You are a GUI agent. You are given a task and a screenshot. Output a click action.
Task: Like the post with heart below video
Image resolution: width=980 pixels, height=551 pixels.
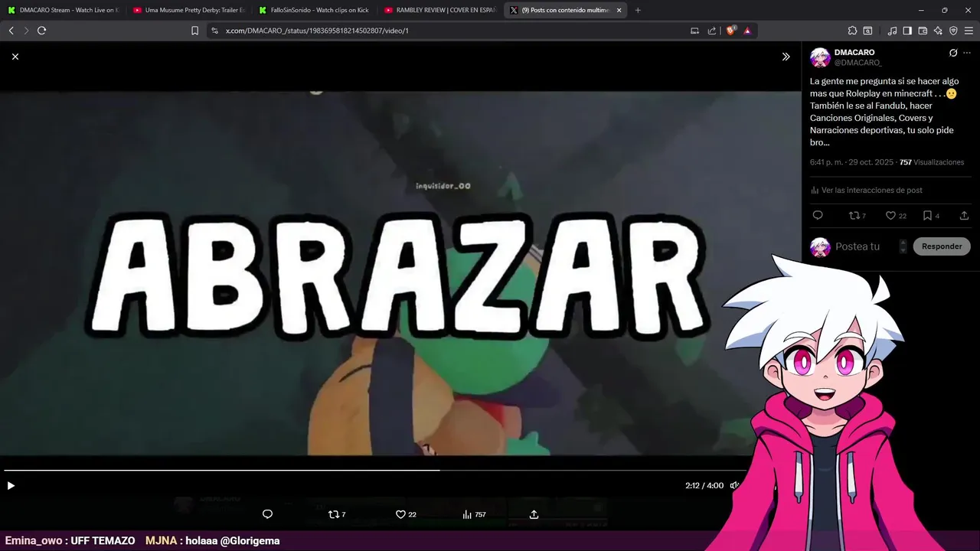pyautogui.click(x=406, y=514)
